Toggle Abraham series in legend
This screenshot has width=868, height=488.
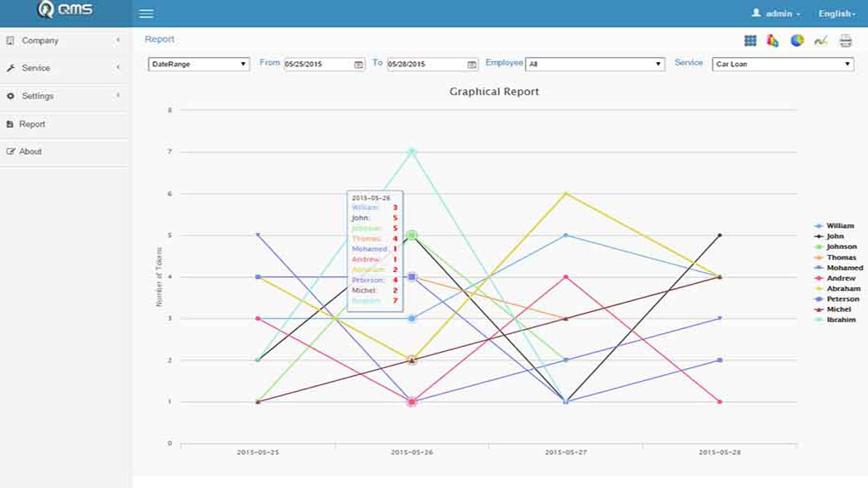(x=837, y=289)
